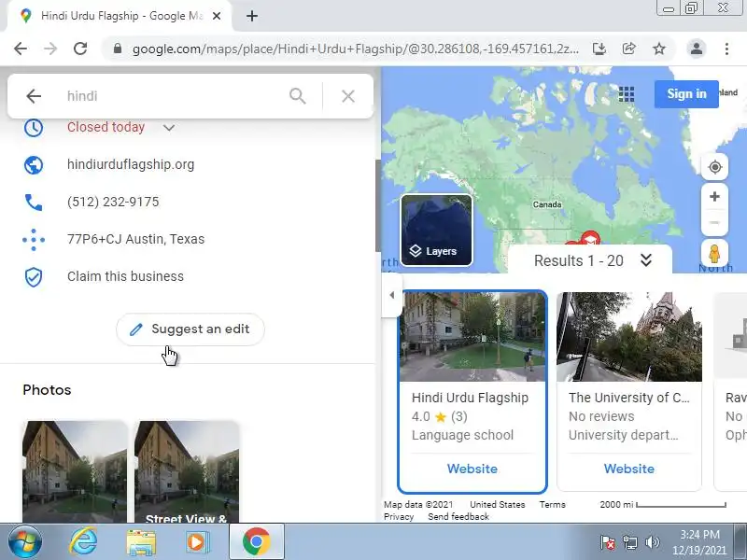Launch Internet Explorer from taskbar
Screen dimensions: 747x560
[84, 542]
